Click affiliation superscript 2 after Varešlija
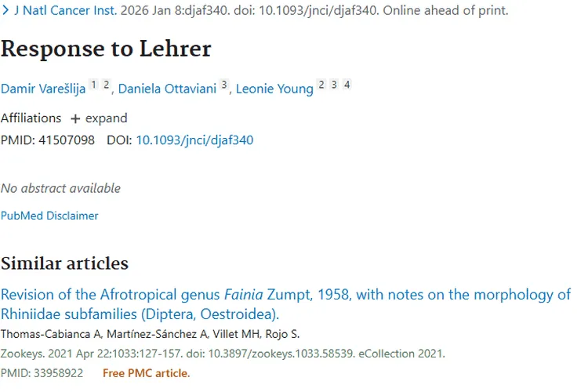 tap(106, 85)
